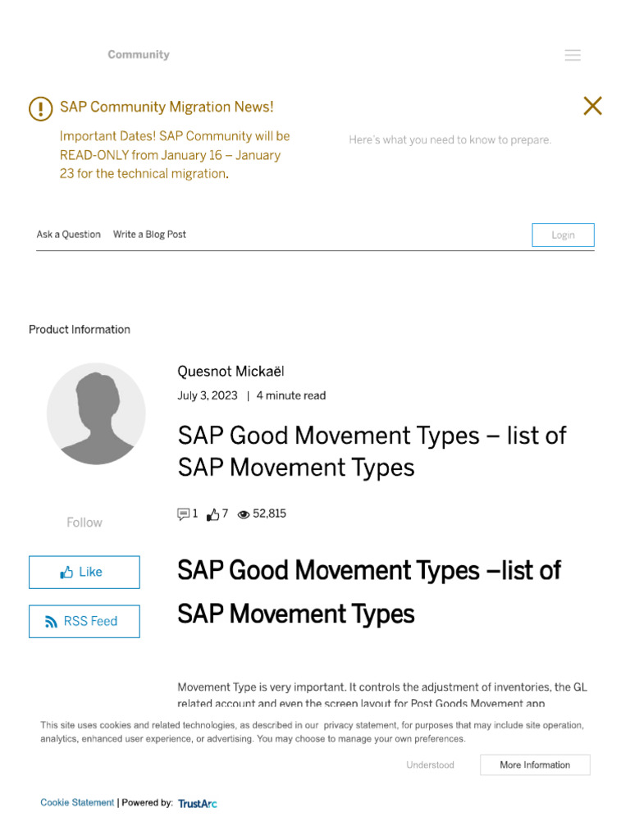This screenshot has height=840, width=630.
Task: Select Write a Blog Post
Action: [x=149, y=235]
